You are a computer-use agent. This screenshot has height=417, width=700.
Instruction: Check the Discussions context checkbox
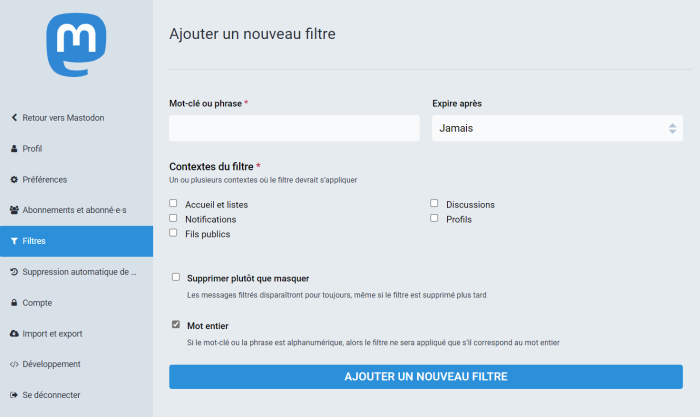pyautogui.click(x=434, y=203)
